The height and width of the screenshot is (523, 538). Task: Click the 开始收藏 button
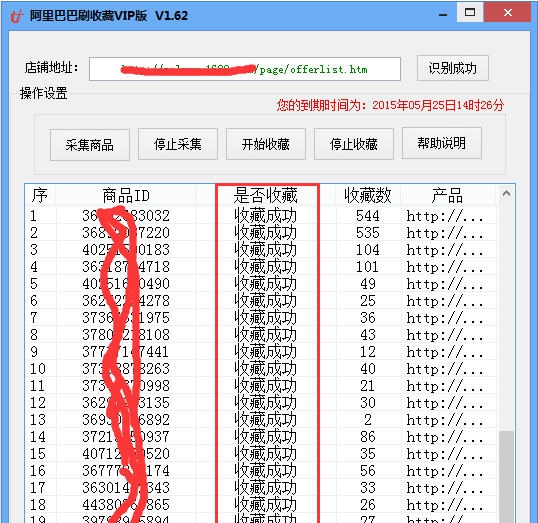pos(266,144)
